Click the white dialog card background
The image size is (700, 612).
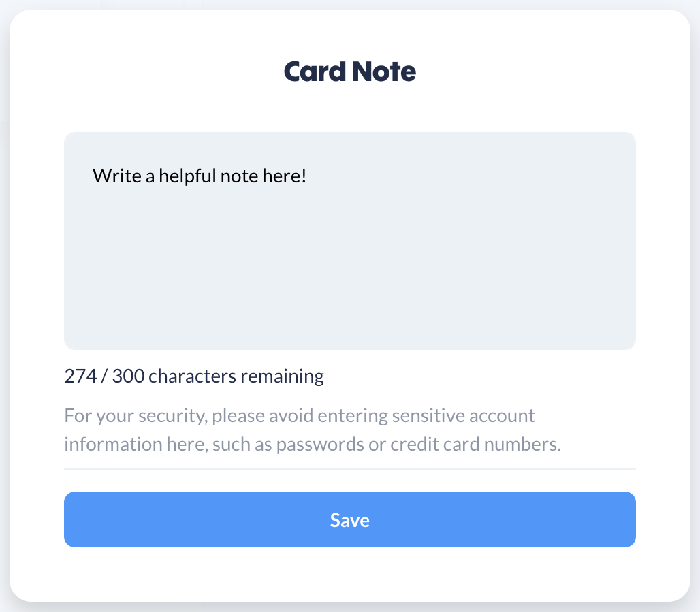coord(350,575)
